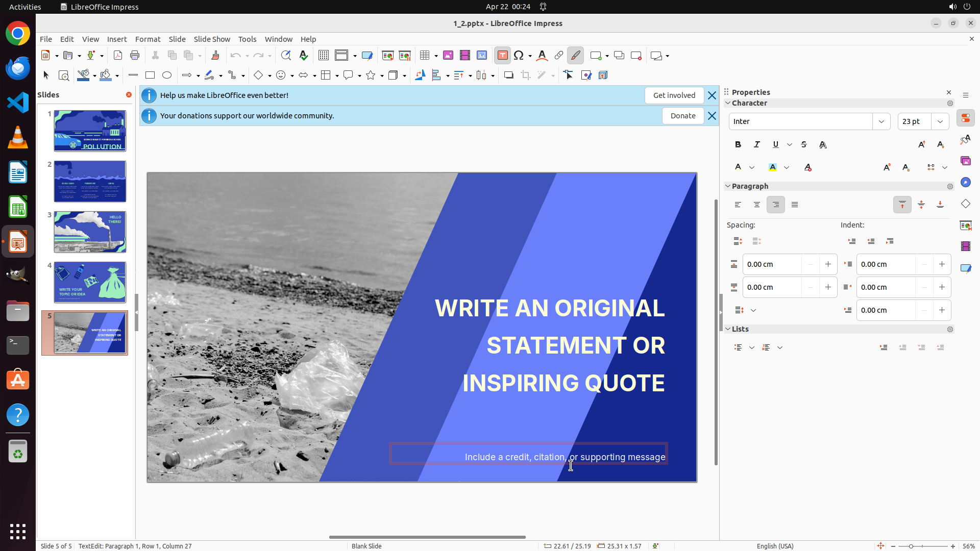
Task: Open the Slide Show menu
Action: pos(212,39)
